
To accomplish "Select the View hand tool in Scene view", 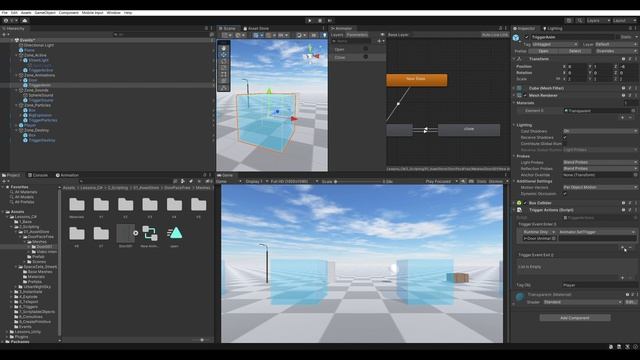I will coord(223,48).
